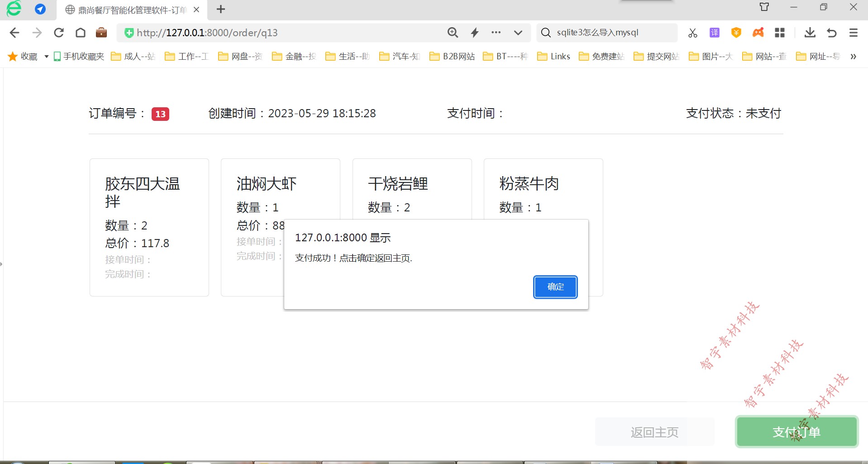868x464 pixels.
Task: Click the search magnifier icon
Action: point(546,33)
